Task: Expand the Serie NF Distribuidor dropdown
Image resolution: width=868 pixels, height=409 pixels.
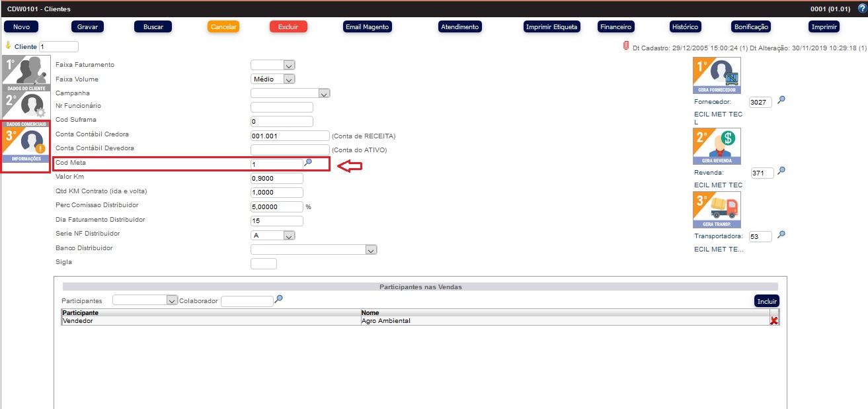Action: point(289,234)
